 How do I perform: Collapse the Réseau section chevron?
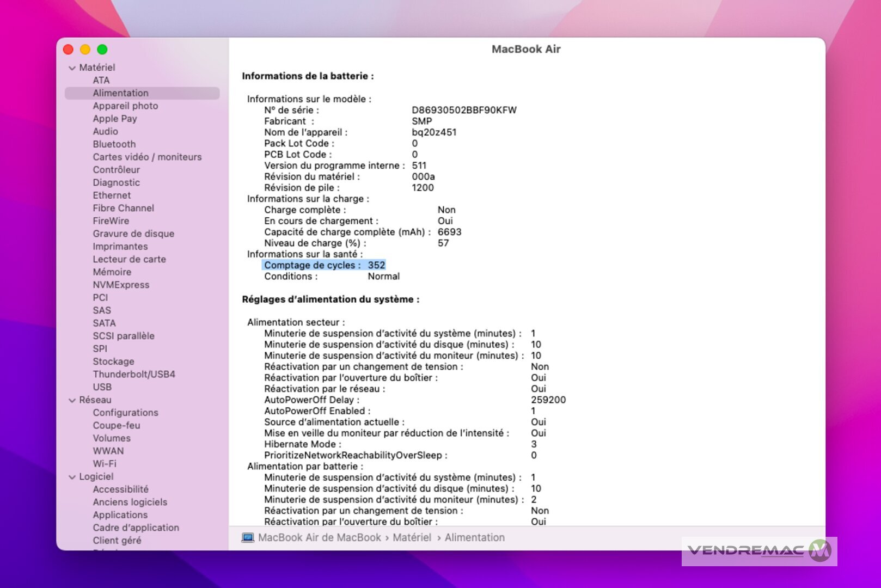coord(72,400)
